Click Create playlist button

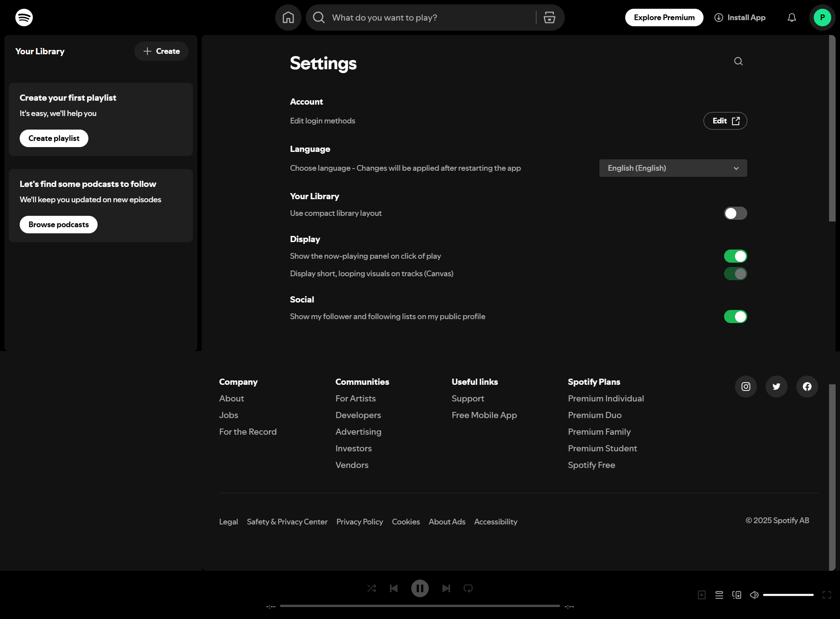[x=54, y=138]
